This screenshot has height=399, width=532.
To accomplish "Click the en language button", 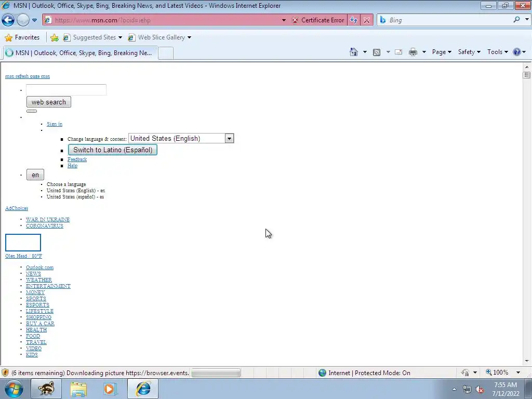I will click(x=35, y=175).
